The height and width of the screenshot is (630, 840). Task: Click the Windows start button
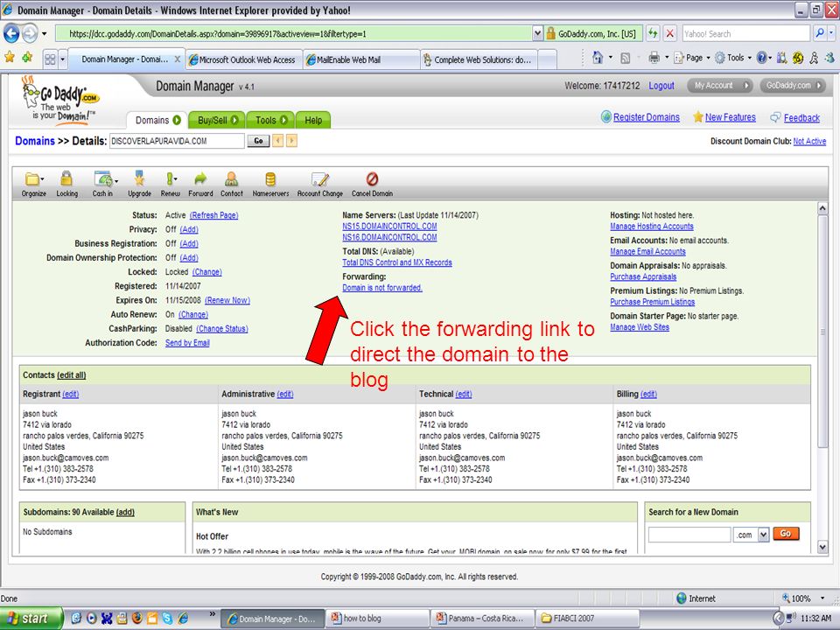[x=31, y=619]
